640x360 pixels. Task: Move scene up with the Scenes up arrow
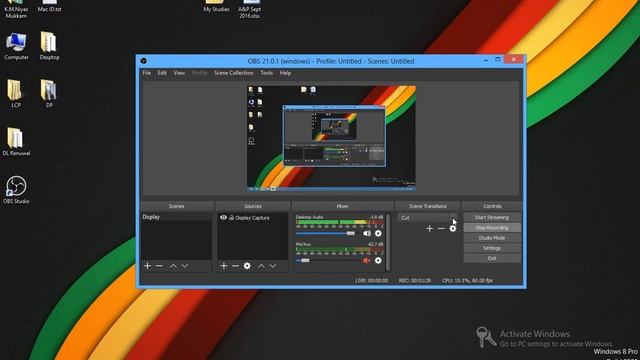click(173, 266)
